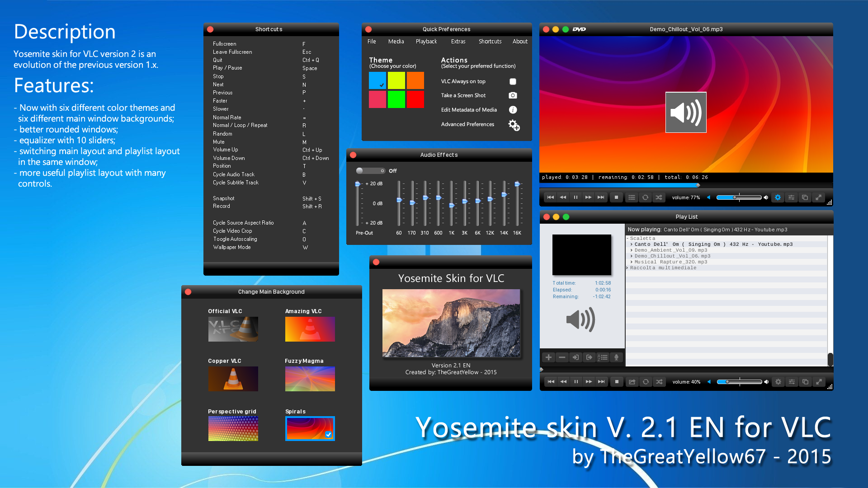This screenshot has height=488, width=868.
Task: Choose the Perspective grid background thumbnail
Action: tap(233, 428)
